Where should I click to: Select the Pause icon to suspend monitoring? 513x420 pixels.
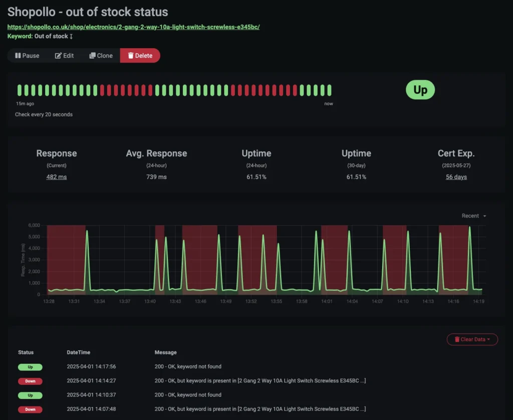[x=18, y=56]
